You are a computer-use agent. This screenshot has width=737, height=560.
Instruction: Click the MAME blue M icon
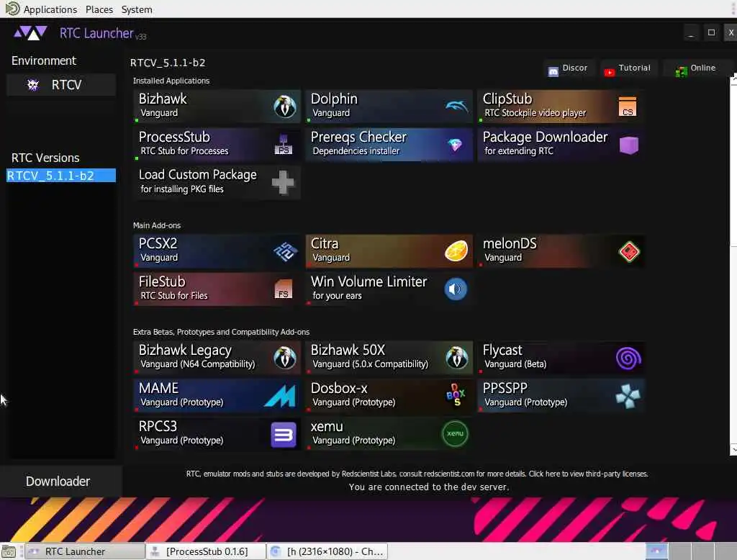point(280,396)
